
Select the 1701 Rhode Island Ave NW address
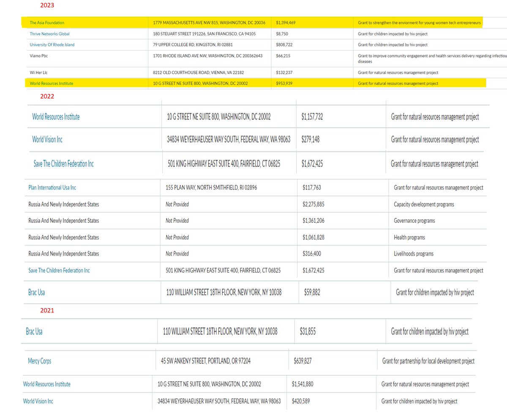(x=207, y=56)
